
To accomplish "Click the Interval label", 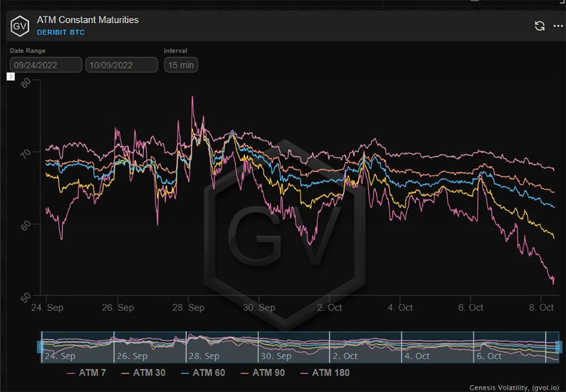I will pos(176,51).
